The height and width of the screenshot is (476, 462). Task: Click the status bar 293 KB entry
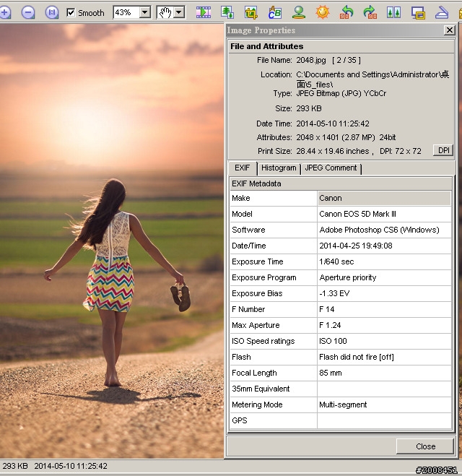[x=15, y=466]
